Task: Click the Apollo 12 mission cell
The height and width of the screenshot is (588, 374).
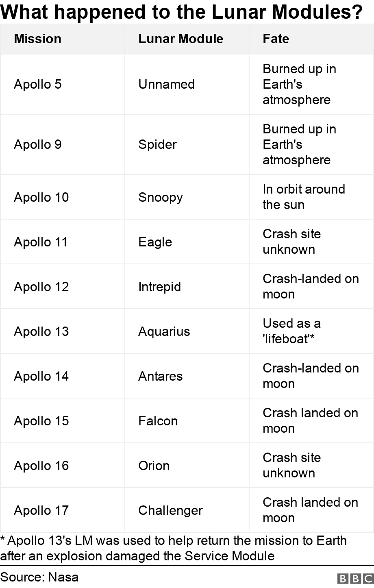Action: click(x=41, y=287)
